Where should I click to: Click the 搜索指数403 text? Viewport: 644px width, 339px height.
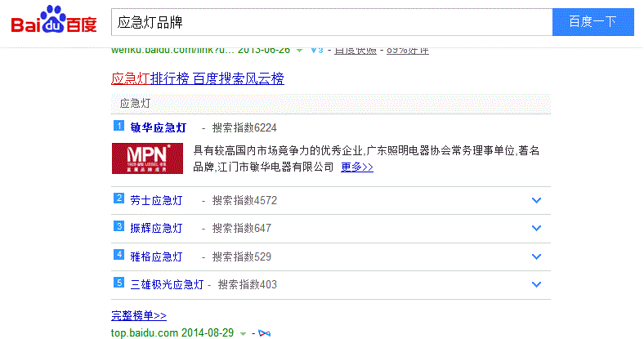248,285
